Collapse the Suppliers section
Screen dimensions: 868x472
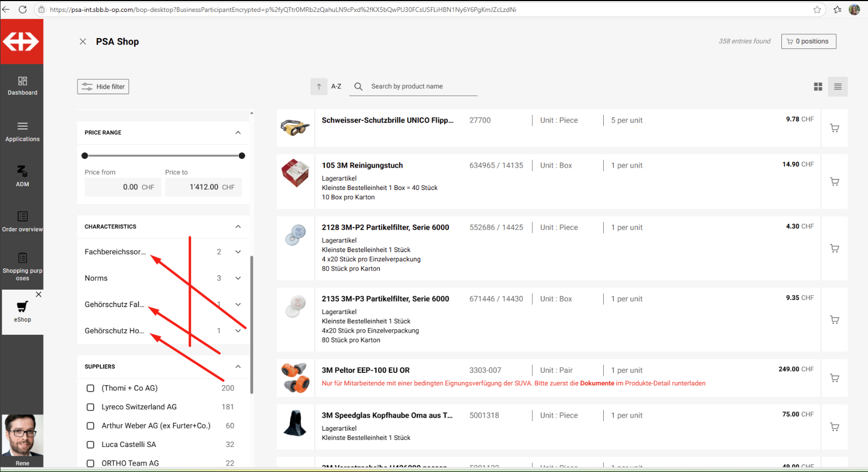238,367
